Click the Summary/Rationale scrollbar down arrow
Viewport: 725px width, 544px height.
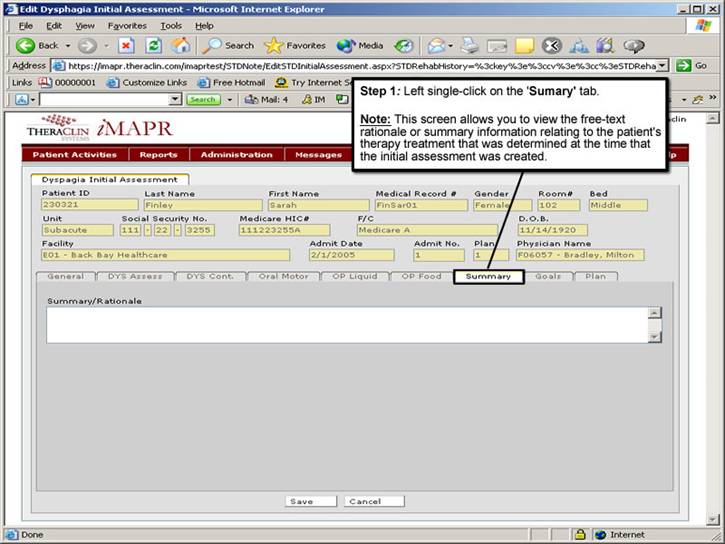pos(655,338)
